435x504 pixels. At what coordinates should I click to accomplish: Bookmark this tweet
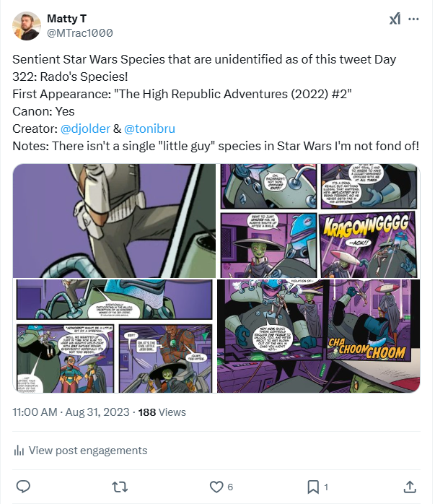pos(313,485)
